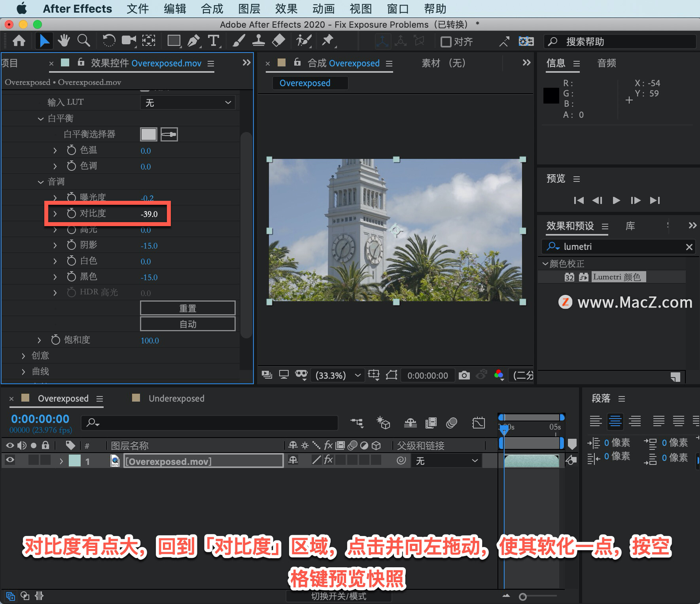Jump to first frame in 预览
Viewport: 700px width, 604px height.
579,200
